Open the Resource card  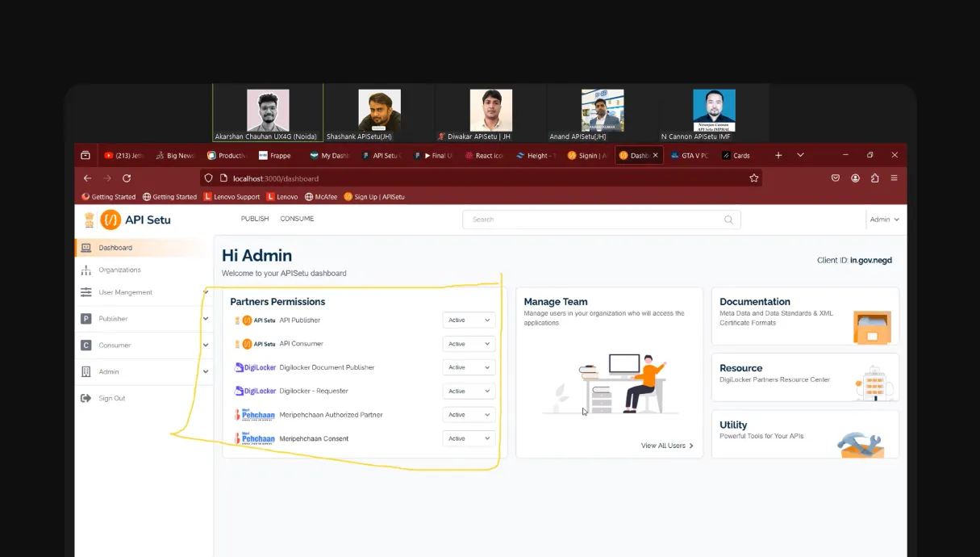tap(805, 377)
